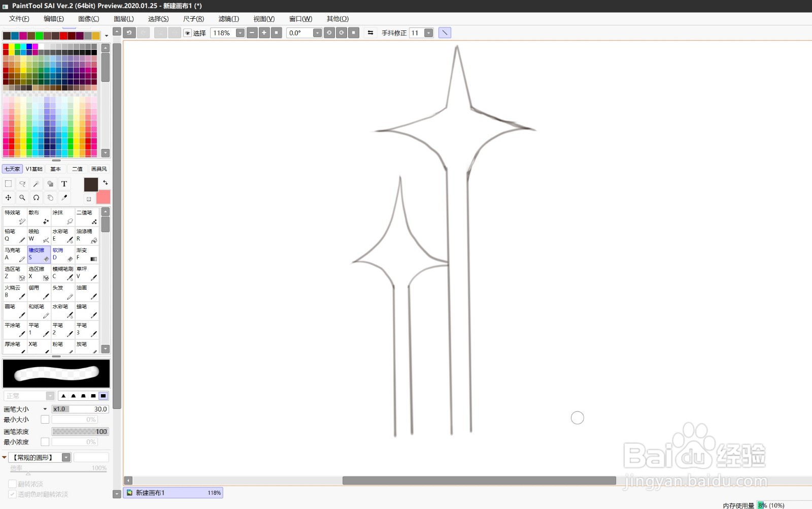This screenshot has width=812, height=509.
Task: Reset rotation with the square button
Action: point(354,33)
